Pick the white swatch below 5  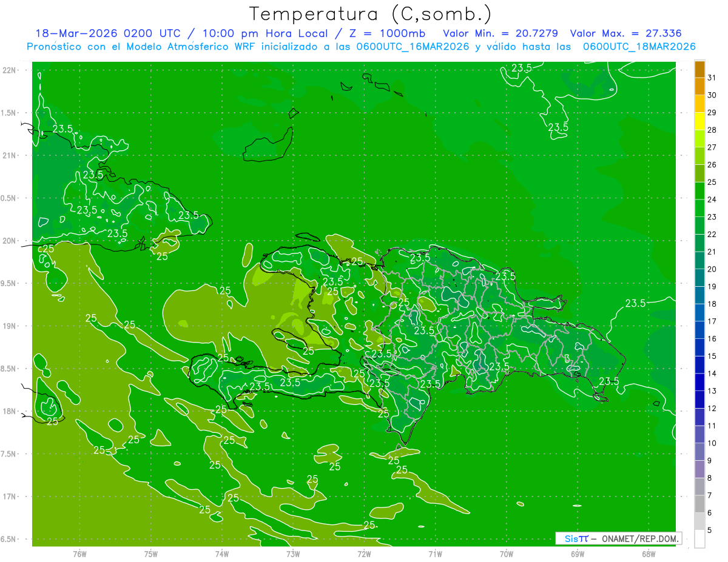699,539
